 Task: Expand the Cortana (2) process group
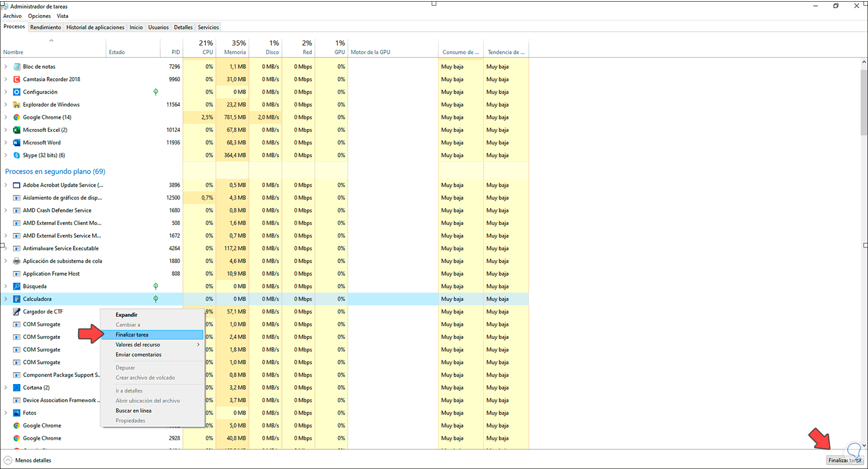pos(6,387)
